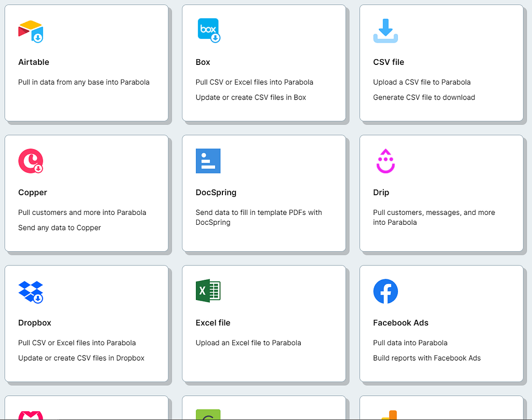
Task: Select 'Upload a CSV file to Parabola'
Action: click(x=422, y=82)
